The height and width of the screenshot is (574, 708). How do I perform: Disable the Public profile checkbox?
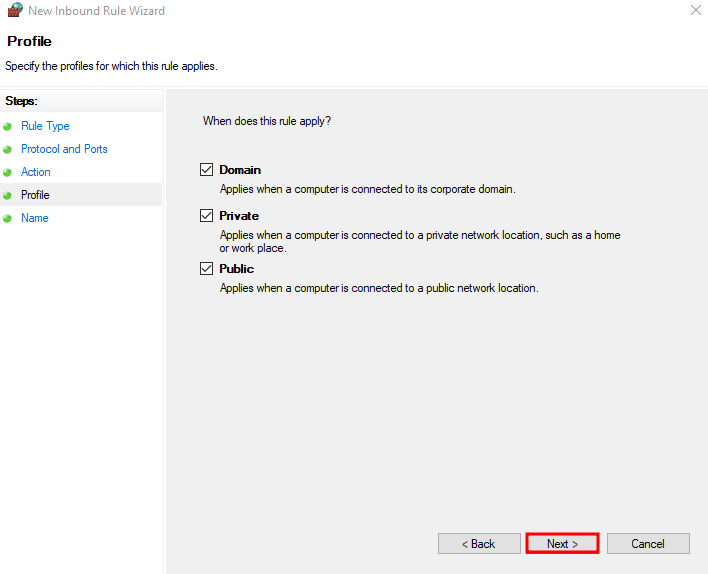(x=207, y=269)
